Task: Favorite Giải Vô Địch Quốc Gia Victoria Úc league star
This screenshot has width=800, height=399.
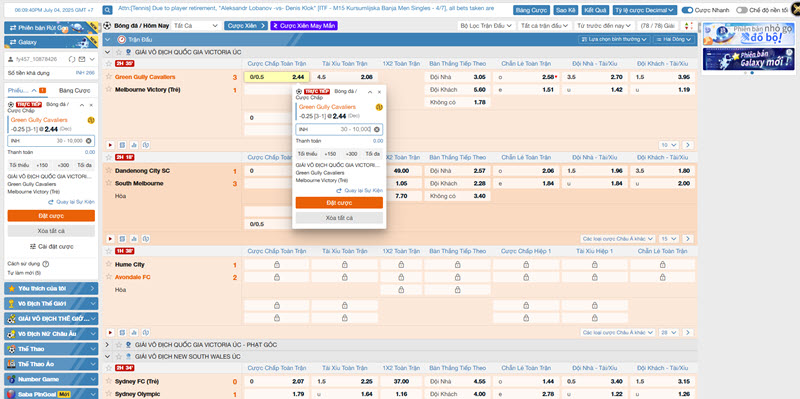Action: tap(118, 52)
